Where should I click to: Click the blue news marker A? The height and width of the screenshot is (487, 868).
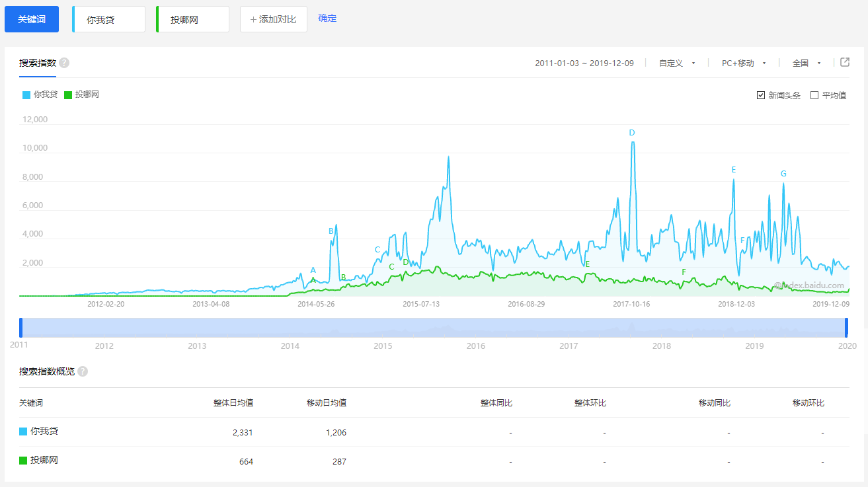coord(313,270)
